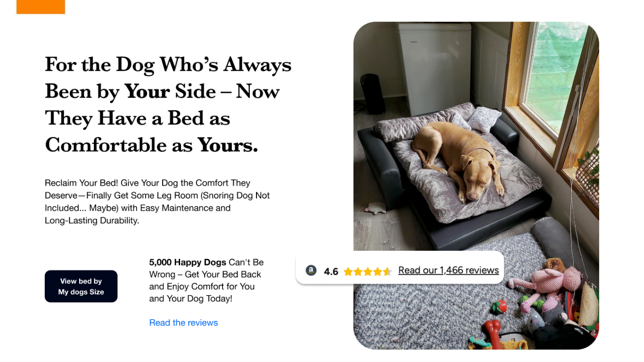The image size is (644, 362).
Task: Click the "Reclaim Your Bed!" description paragraph
Action: pos(157,202)
